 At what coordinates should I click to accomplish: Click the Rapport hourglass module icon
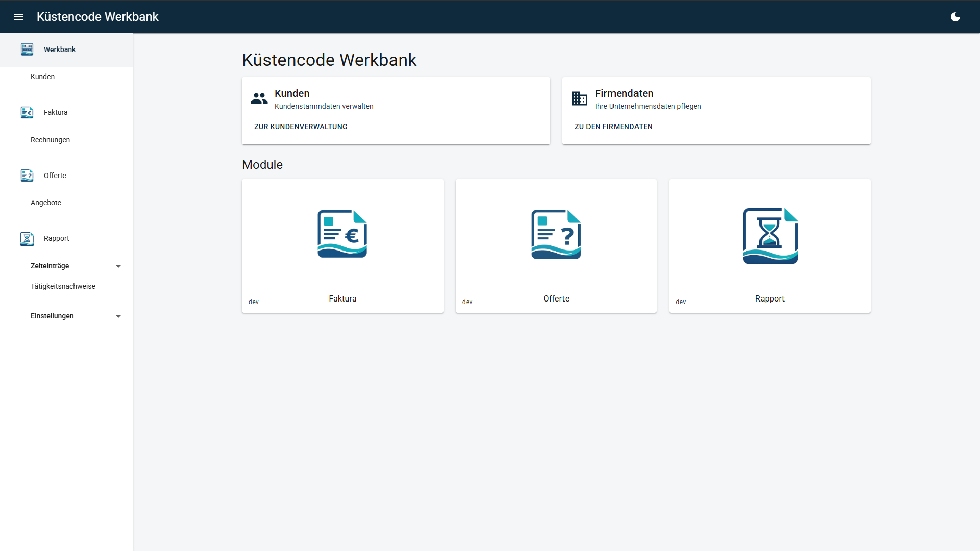click(769, 235)
